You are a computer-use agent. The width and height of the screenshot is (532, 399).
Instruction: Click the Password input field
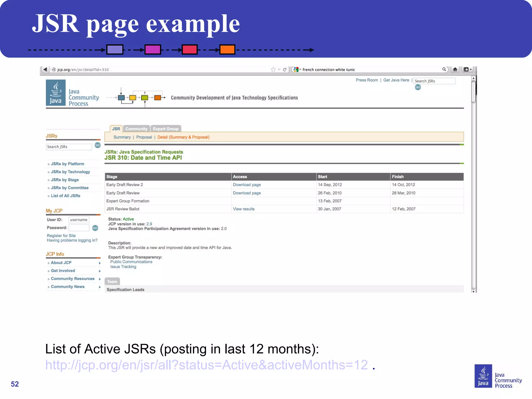[x=79, y=228]
